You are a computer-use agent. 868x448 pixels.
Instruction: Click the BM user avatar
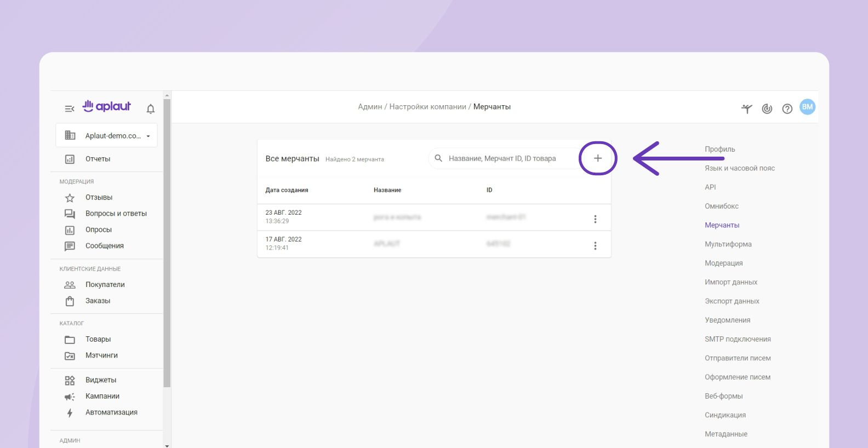[x=807, y=107]
